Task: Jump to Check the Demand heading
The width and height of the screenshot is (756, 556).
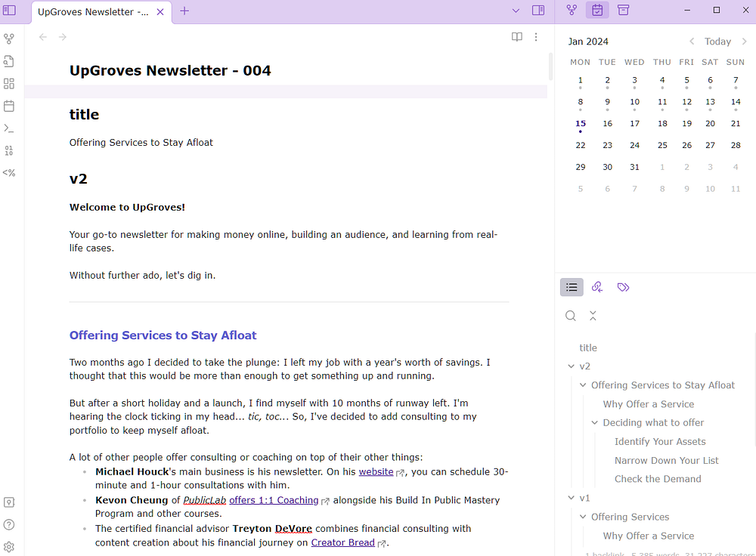Action: coord(658,479)
